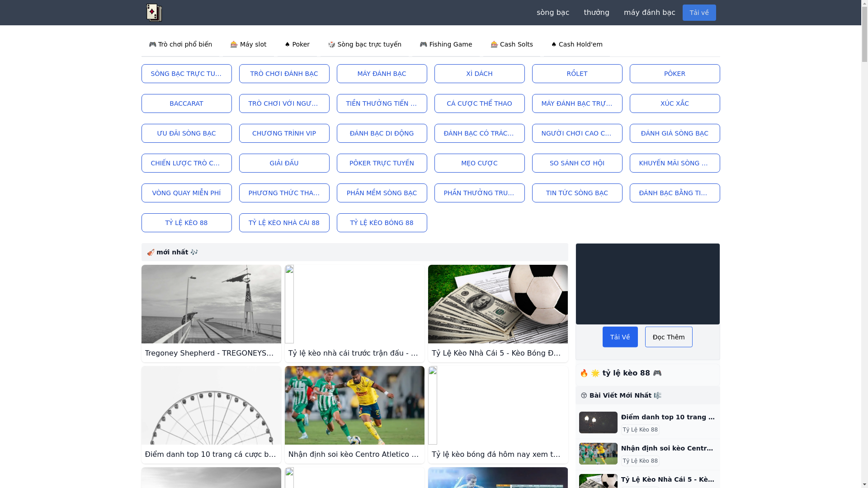Open the CÁ CƯỢC THỂ THAO category

(479, 103)
